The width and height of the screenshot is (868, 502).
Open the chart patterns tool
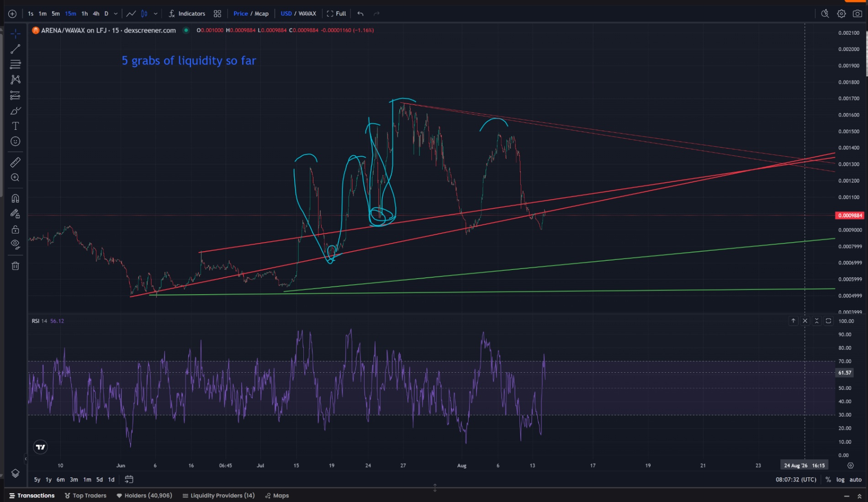[x=15, y=80]
